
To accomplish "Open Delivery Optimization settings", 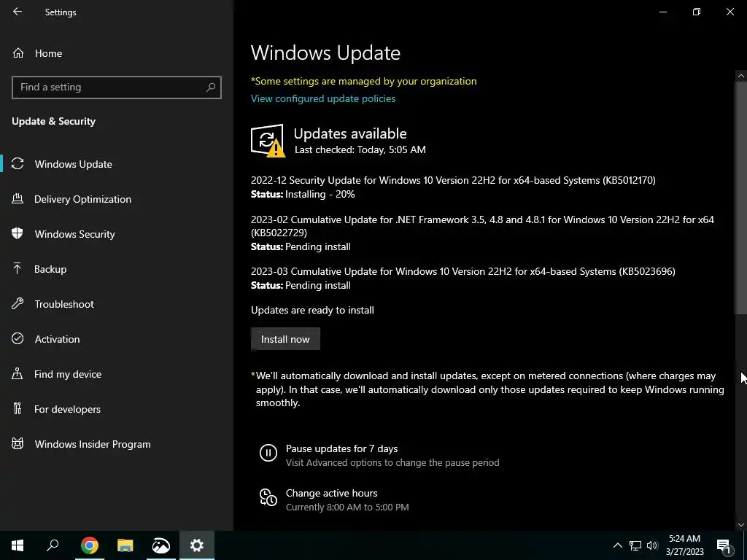I will 117,199.
